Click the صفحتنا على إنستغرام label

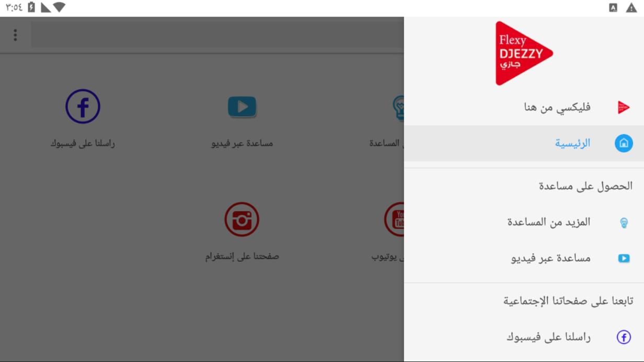pos(242,256)
